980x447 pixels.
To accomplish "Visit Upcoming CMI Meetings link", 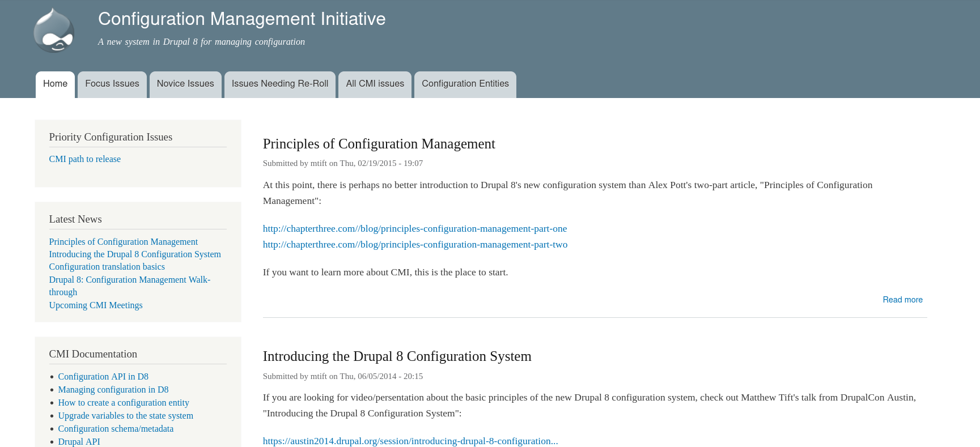I will pyautogui.click(x=95, y=305).
